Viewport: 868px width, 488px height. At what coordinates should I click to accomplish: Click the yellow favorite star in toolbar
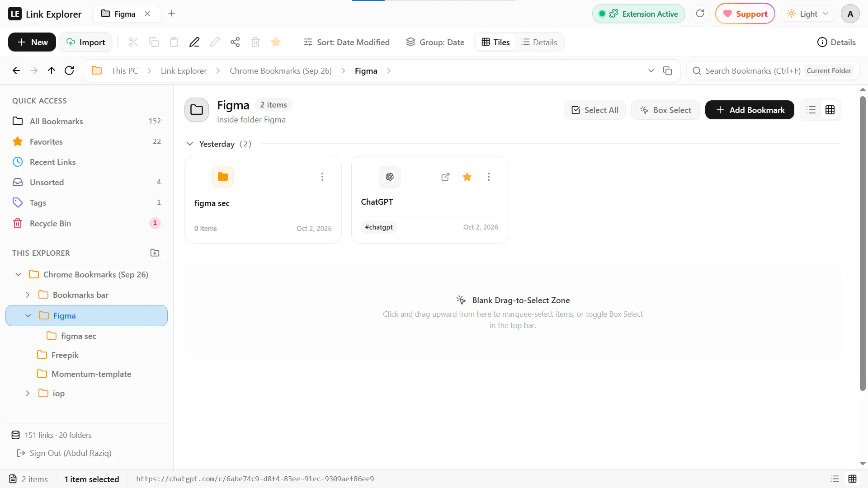click(276, 42)
